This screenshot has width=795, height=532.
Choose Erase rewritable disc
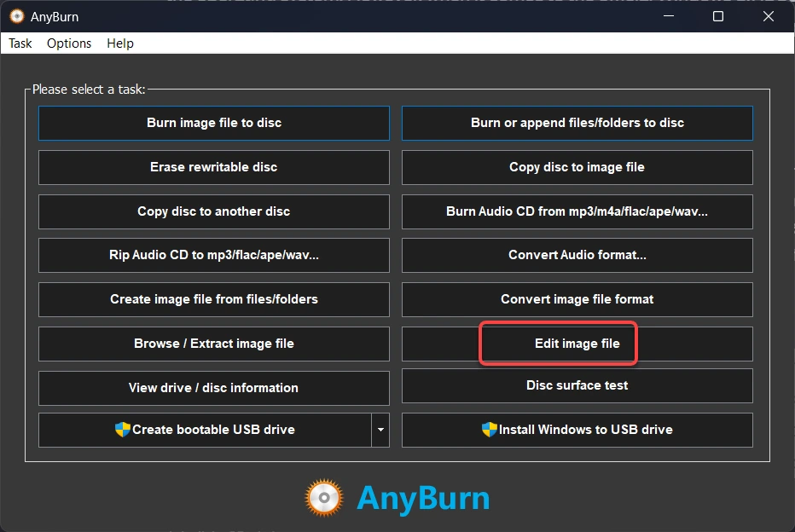tap(214, 167)
